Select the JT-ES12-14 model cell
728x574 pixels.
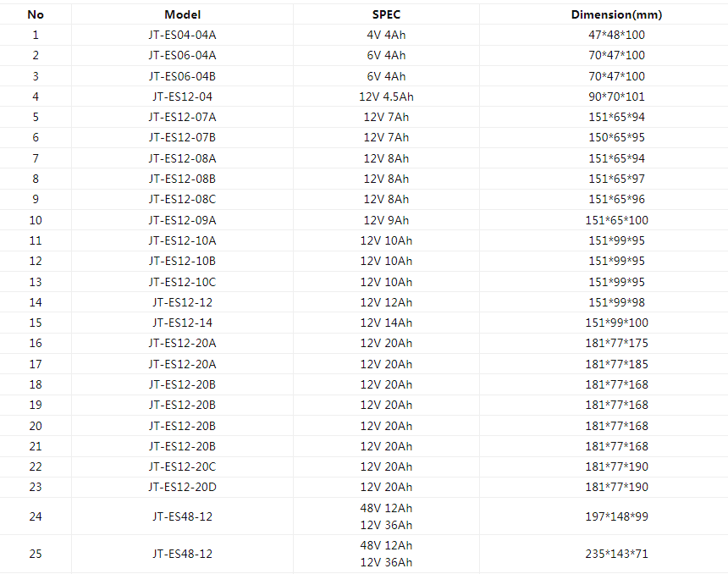pos(182,323)
